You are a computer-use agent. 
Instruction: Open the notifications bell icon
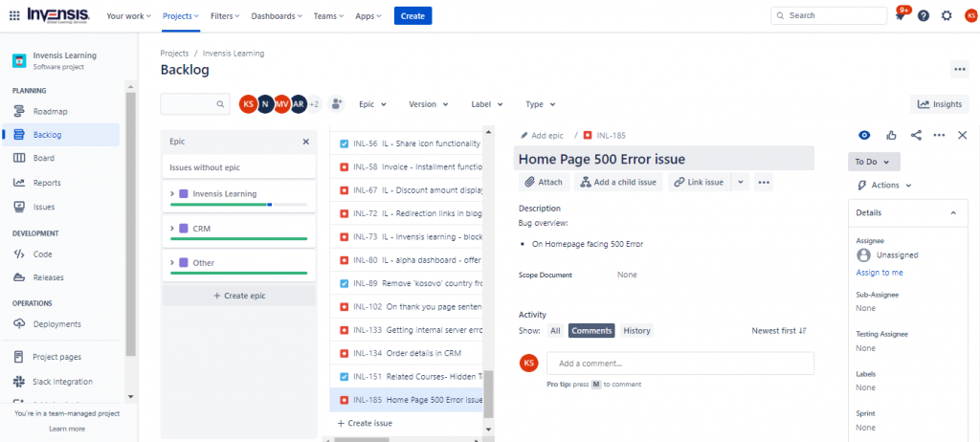click(900, 16)
